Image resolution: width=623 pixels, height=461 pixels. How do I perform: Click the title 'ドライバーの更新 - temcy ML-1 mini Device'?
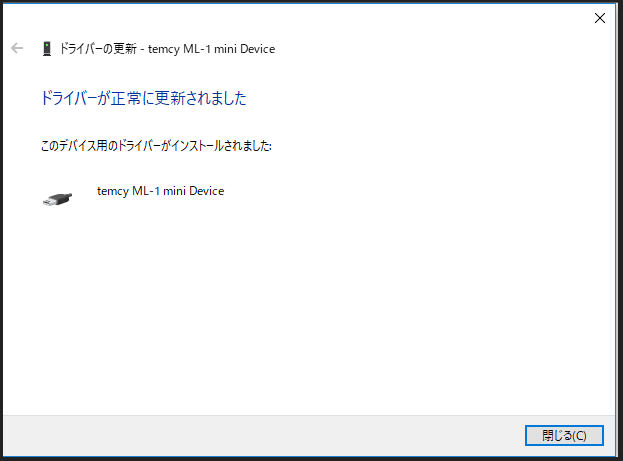(x=167, y=49)
